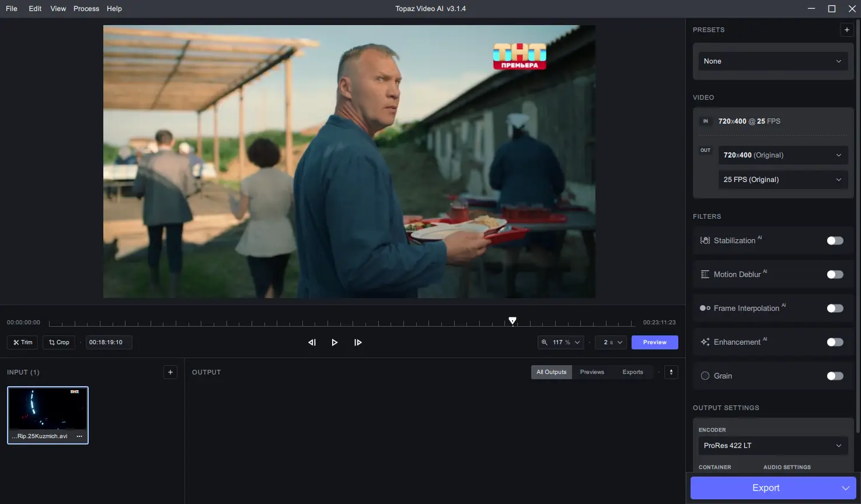This screenshot has height=504, width=861.
Task: Step forward one frame
Action: [358, 342]
